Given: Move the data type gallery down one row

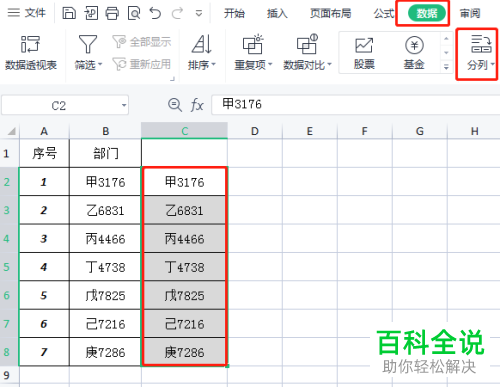Looking at the screenshot, I should (446, 53).
